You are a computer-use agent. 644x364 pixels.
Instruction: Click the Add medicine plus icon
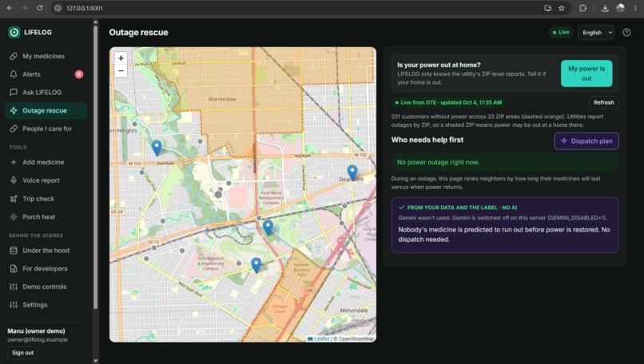coord(14,162)
